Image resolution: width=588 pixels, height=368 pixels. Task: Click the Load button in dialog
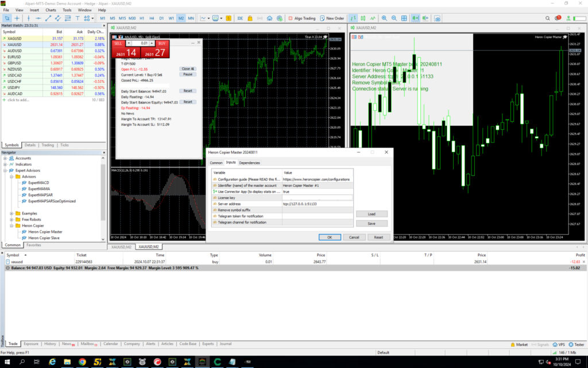click(372, 214)
